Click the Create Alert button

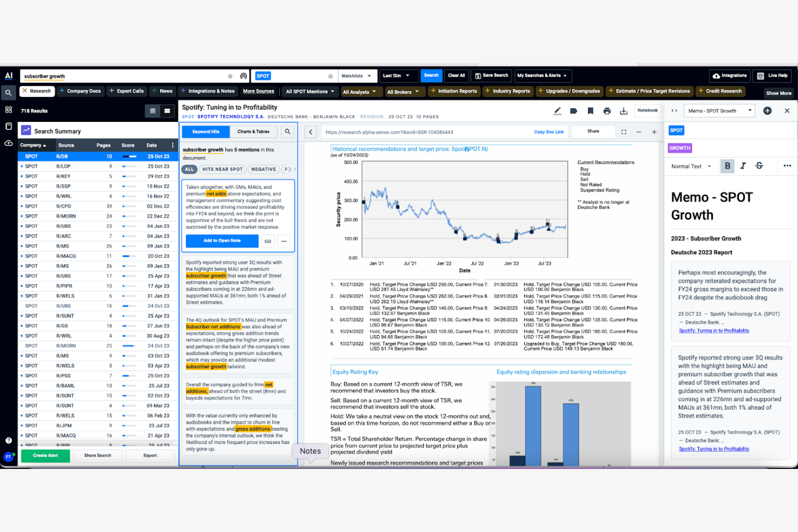pyautogui.click(x=45, y=456)
